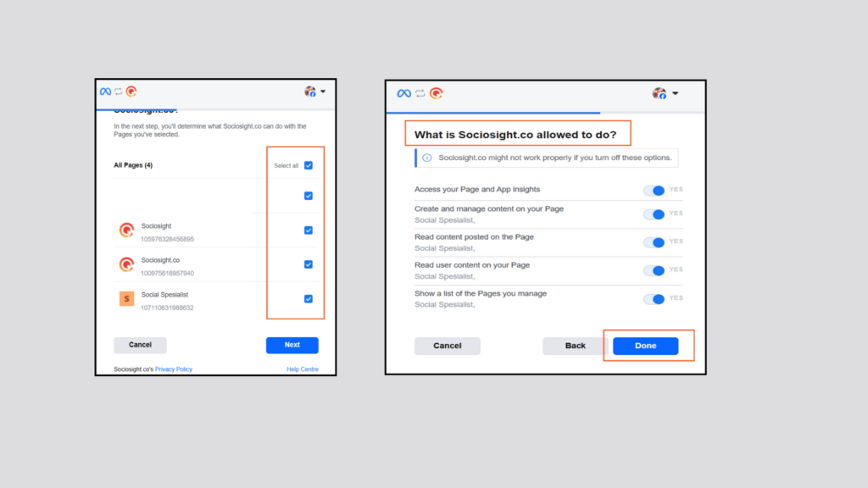Click Cancel in the permissions dialog
This screenshot has width=868, height=488.
point(448,346)
